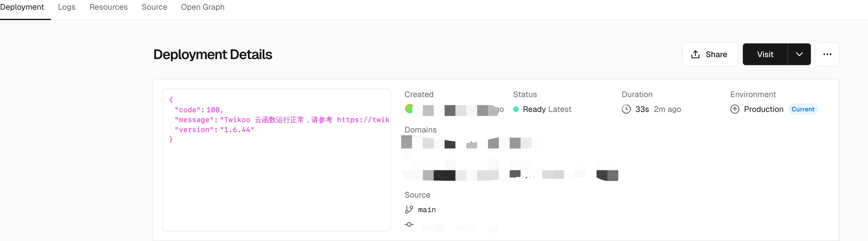This screenshot has width=868, height=241.
Task: Click the Share button label
Action: coord(716,55)
